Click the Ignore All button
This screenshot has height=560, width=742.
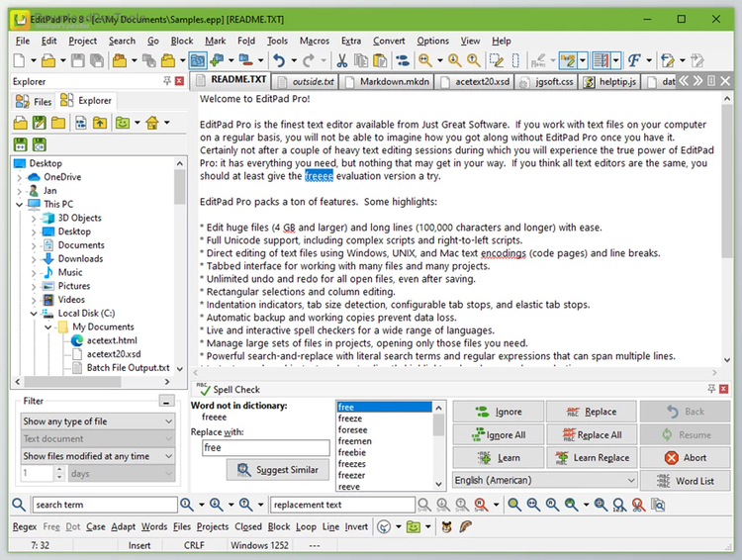pos(499,434)
